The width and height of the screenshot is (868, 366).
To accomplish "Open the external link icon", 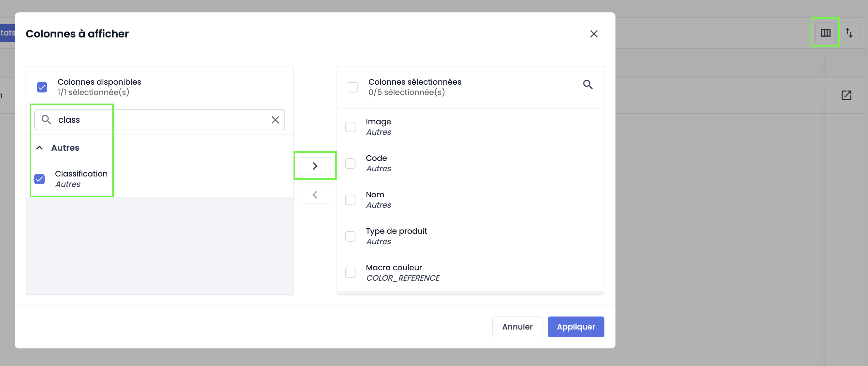I will point(846,95).
